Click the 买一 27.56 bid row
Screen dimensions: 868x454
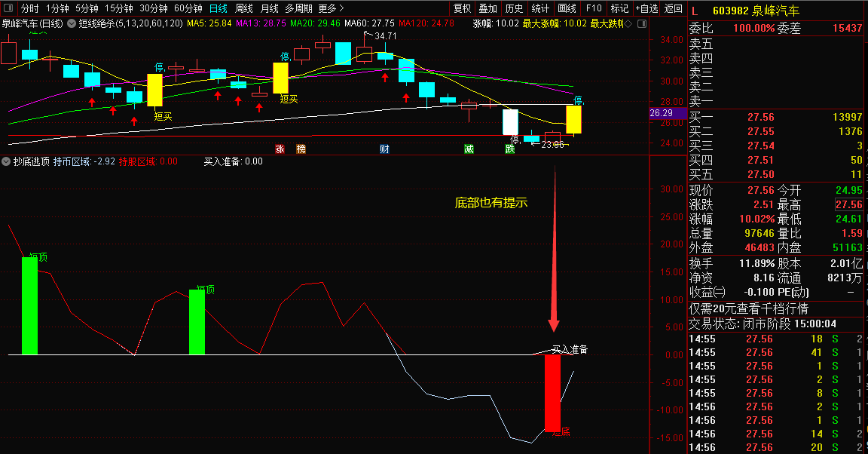[775, 117]
